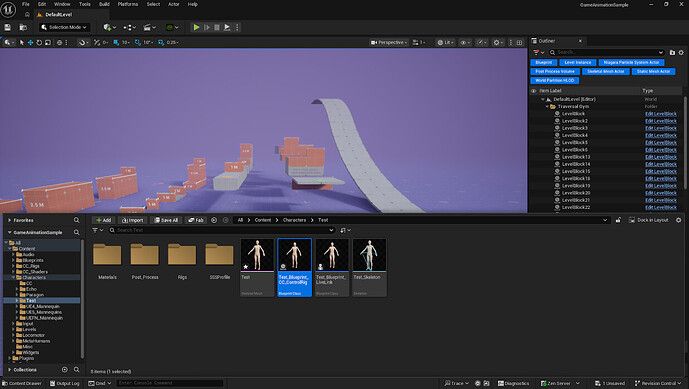689x389 pixels.
Task: Open the Window menu
Action: pos(62,4)
